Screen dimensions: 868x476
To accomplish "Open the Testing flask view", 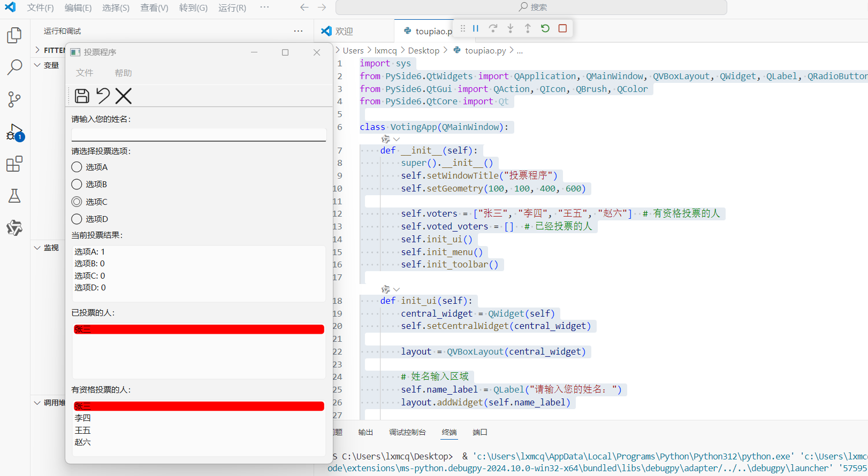I will coord(14,196).
